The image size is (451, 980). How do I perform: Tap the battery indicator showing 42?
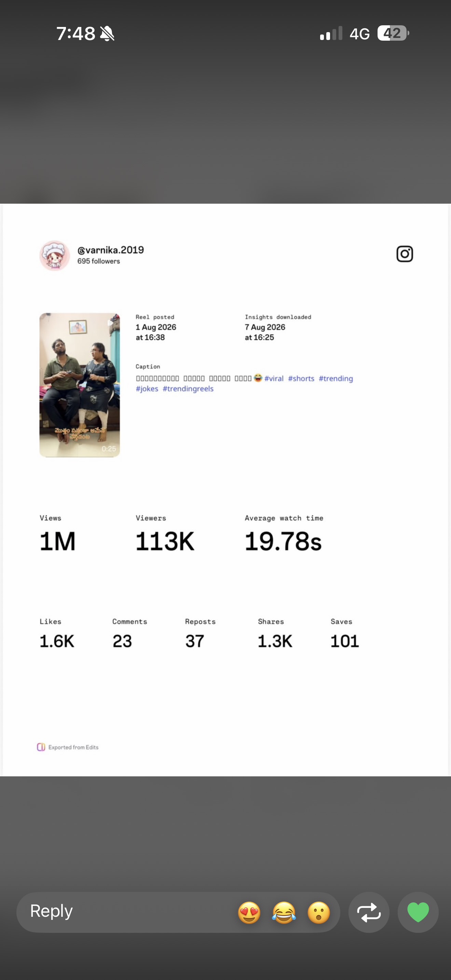[393, 33]
